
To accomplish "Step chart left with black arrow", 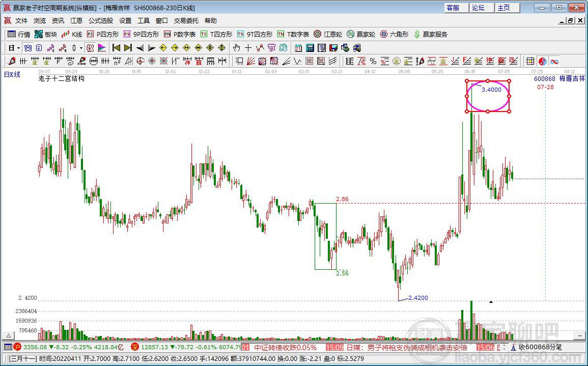I will pos(139,48).
